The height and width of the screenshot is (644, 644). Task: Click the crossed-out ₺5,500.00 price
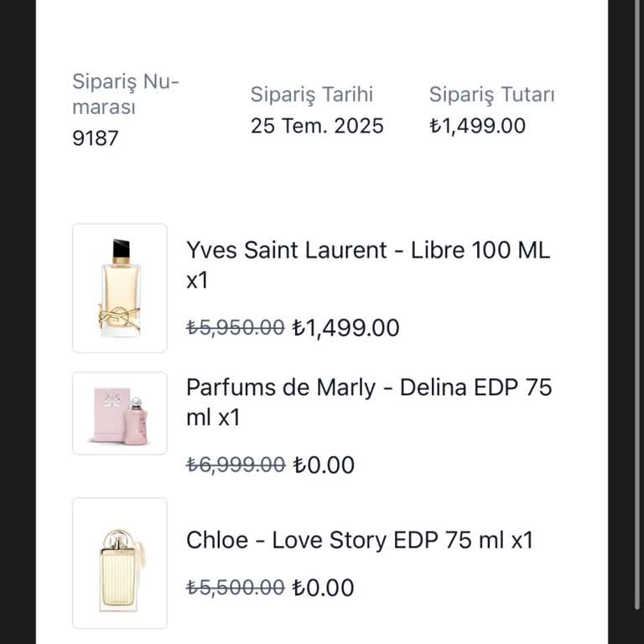(x=236, y=588)
